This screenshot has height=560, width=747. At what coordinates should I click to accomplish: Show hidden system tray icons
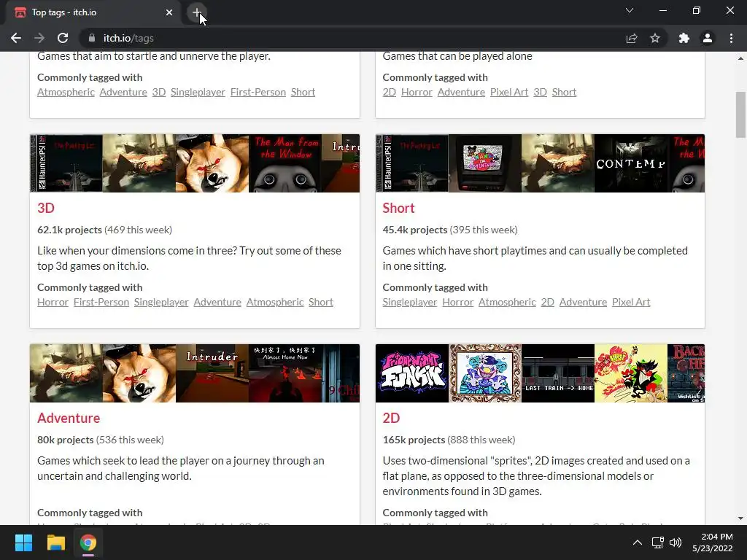click(x=637, y=542)
